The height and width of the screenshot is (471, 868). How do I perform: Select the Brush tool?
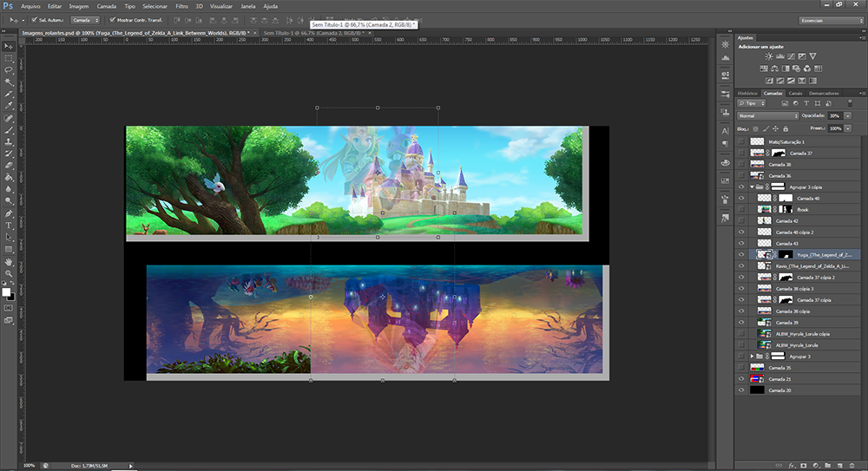pos(9,130)
